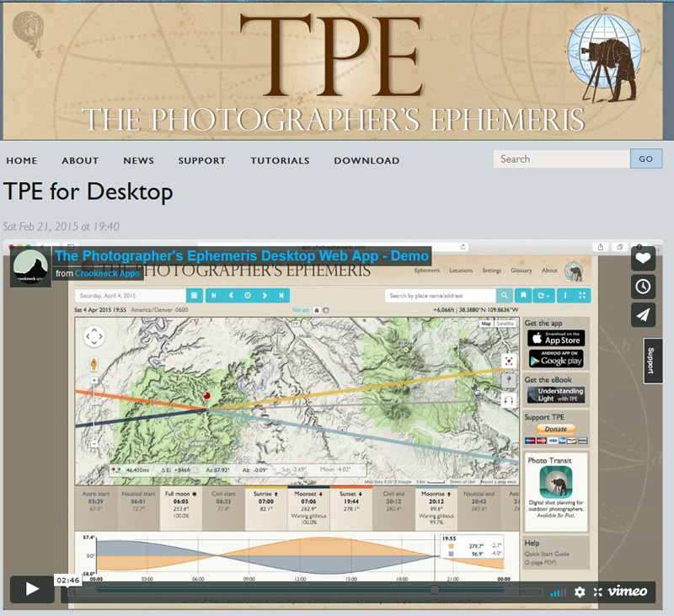Click the center-on-pin map button
674x616 pixels.
(x=509, y=361)
